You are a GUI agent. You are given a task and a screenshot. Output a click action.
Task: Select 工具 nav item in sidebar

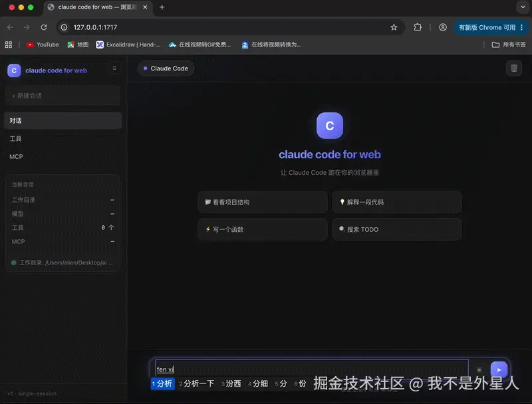click(x=63, y=139)
